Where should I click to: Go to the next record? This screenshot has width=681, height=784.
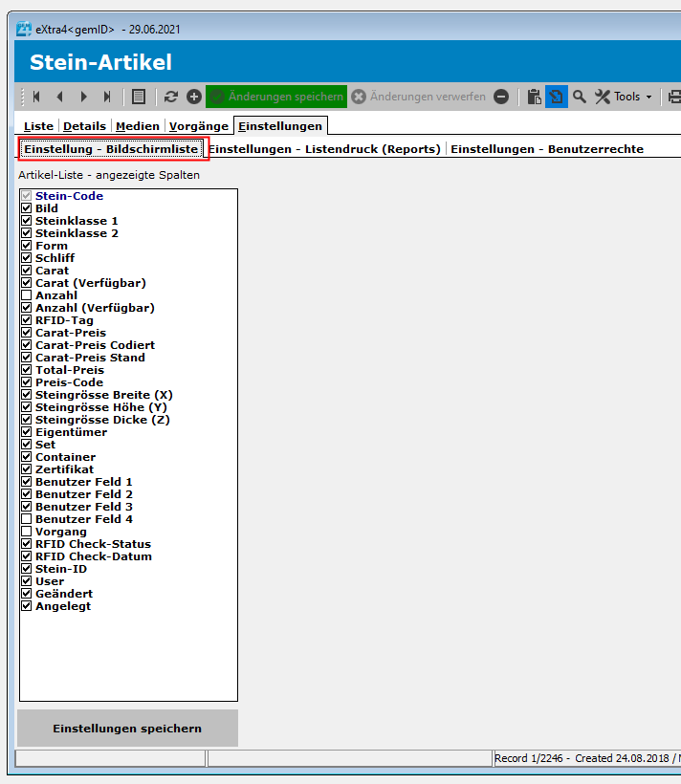click(83, 97)
